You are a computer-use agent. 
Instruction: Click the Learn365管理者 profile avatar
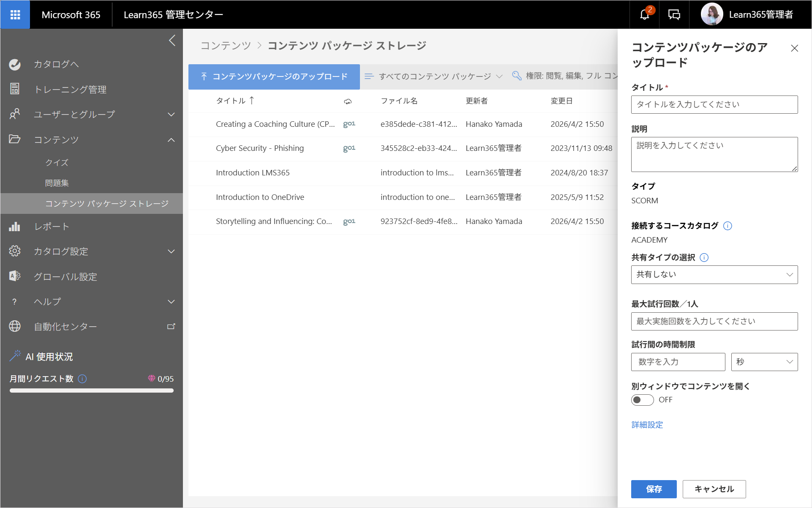click(x=712, y=14)
